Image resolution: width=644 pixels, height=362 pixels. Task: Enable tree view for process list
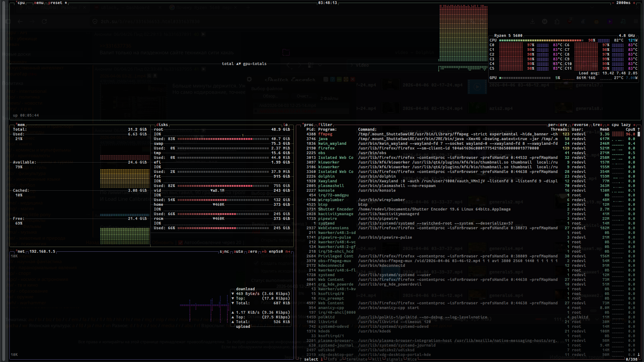click(x=597, y=125)
